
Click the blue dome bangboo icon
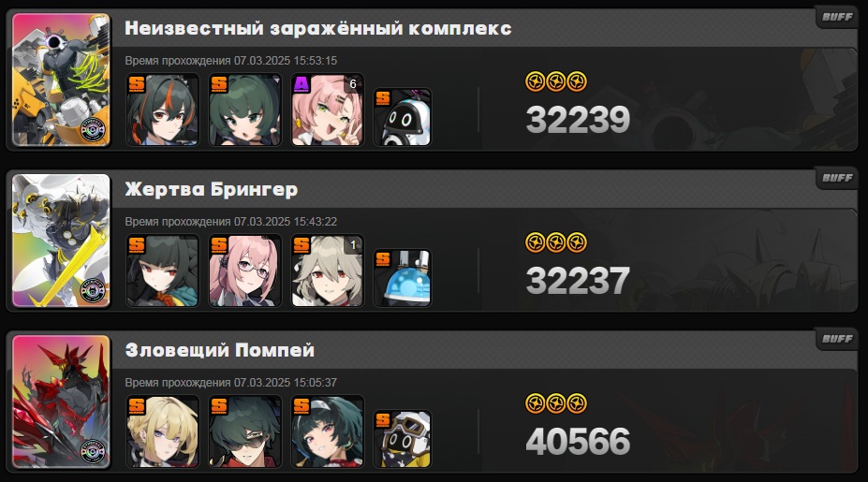[403, 278]
